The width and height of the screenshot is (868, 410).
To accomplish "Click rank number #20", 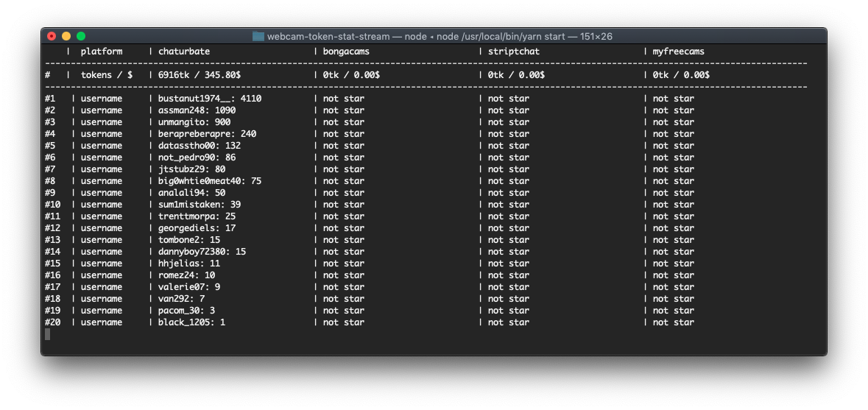I will coord(53,322).
